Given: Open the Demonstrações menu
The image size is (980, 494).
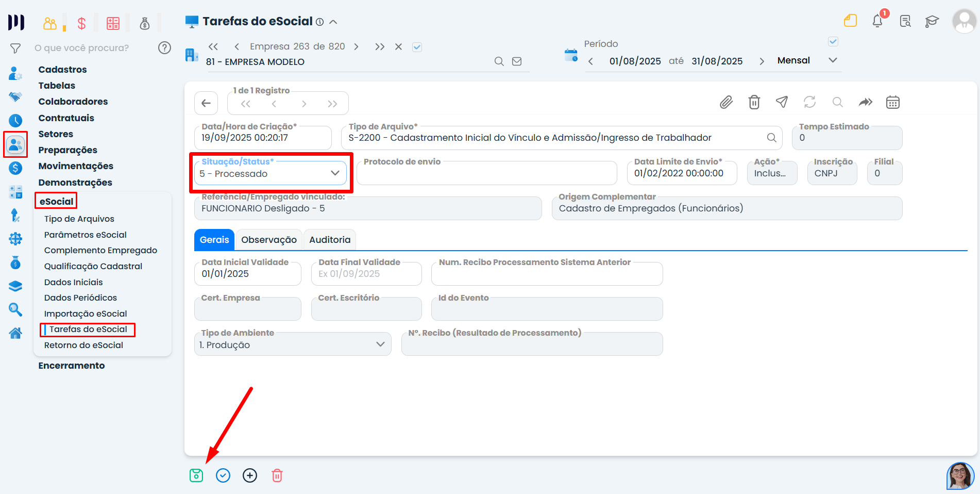Looking at the screenshot, I should (x=75, y=183).
